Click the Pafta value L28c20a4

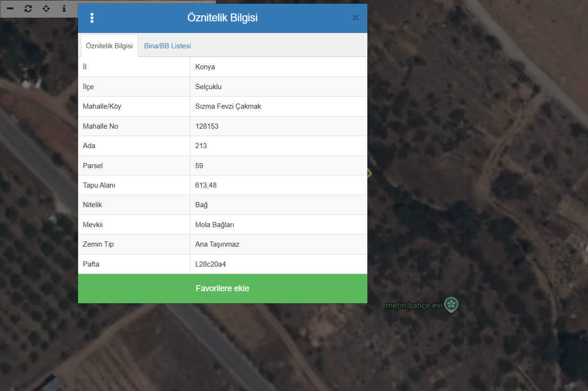point(210,264)
